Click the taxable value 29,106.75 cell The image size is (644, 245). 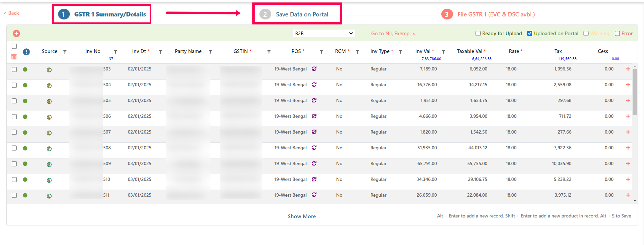pos(478,179)
